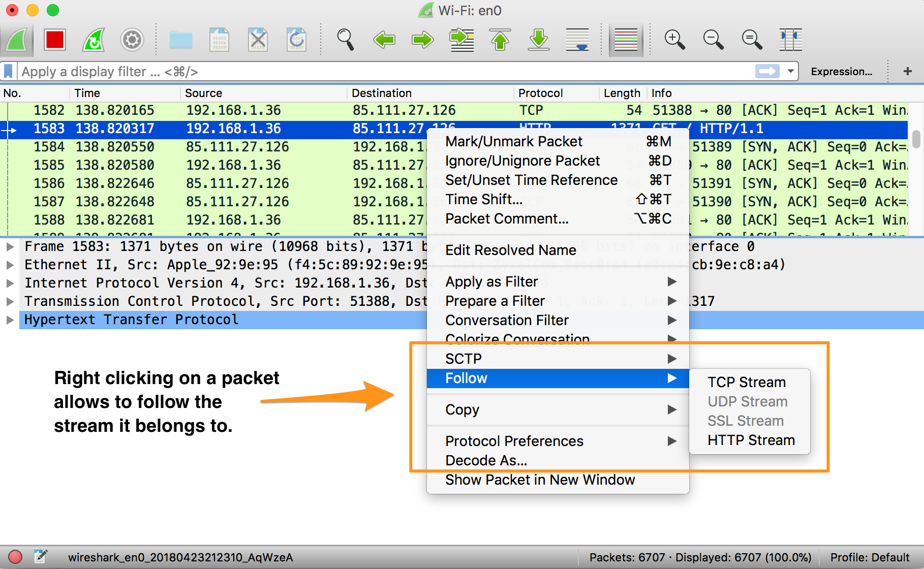Expand the Frame 1583 details
This screenshot has width=924, height=569.
coord(10,247)
